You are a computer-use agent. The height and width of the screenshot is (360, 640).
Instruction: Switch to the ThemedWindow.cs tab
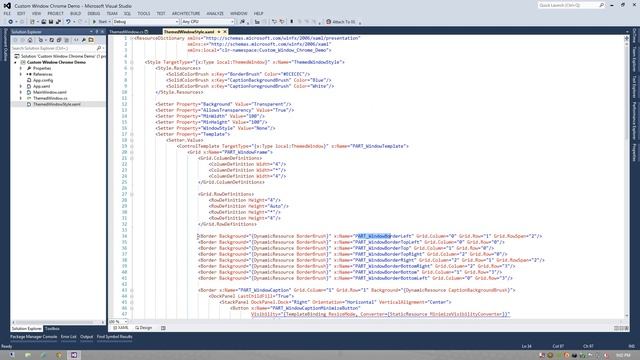pos(126,31)
